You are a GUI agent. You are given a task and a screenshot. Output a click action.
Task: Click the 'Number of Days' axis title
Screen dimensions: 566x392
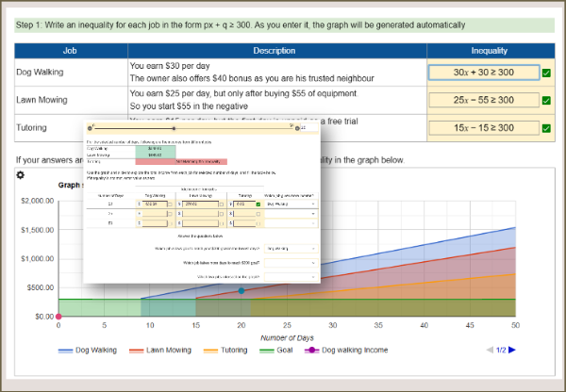point(287,338)
